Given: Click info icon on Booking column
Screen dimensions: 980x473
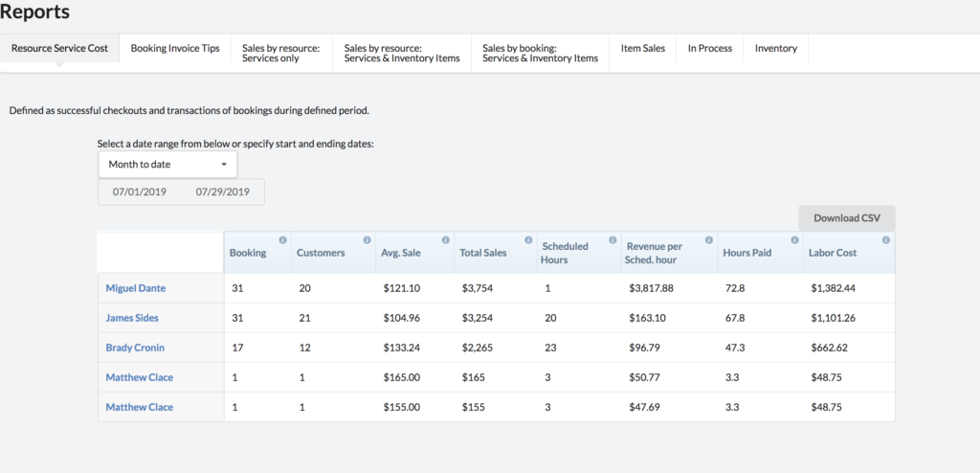Looking at the screenshot, I should click(282, 239).
